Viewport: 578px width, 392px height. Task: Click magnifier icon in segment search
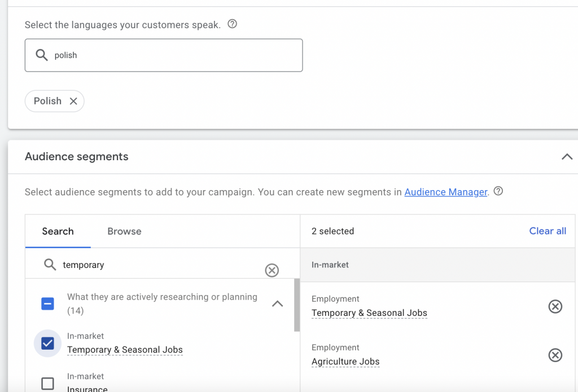tap(50, 265)
